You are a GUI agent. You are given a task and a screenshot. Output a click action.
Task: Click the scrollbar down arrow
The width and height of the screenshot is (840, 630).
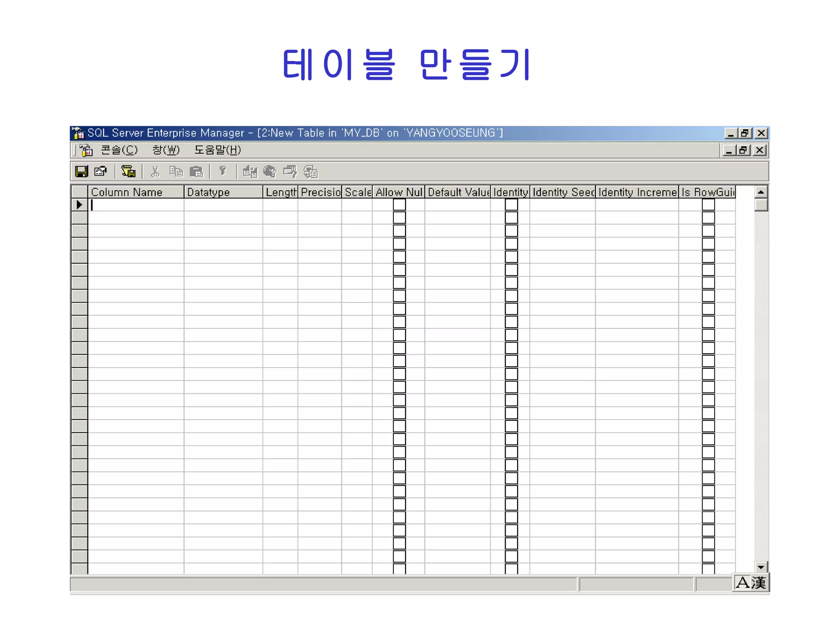coord(761,567)
